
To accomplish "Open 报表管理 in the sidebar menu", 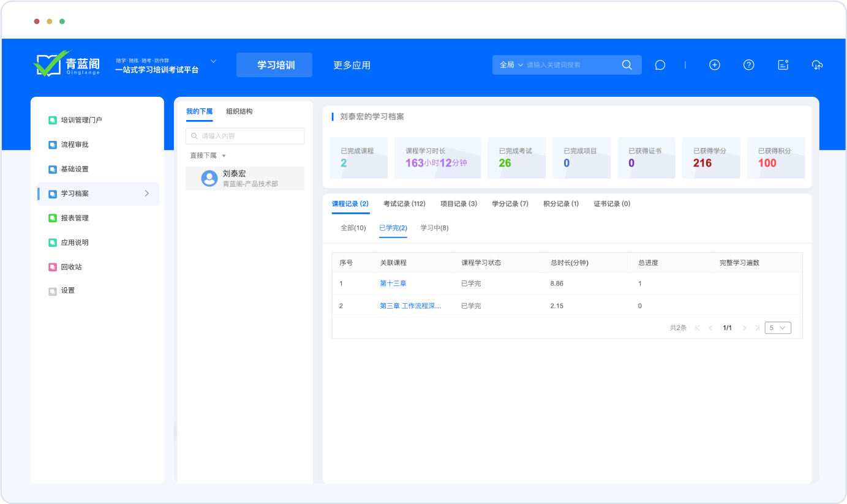I will click(75, 218).
